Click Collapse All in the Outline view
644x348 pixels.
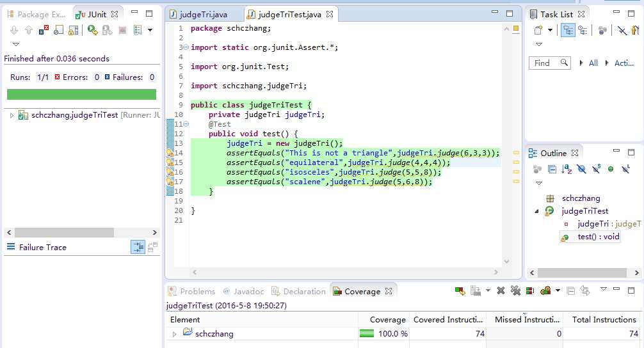click(x=552, y=169)
